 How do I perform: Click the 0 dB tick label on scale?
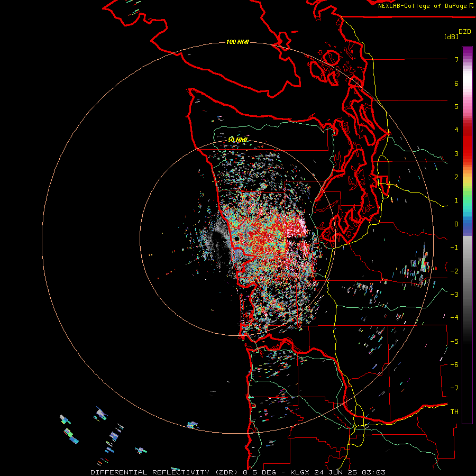click(x=456, y=224)
